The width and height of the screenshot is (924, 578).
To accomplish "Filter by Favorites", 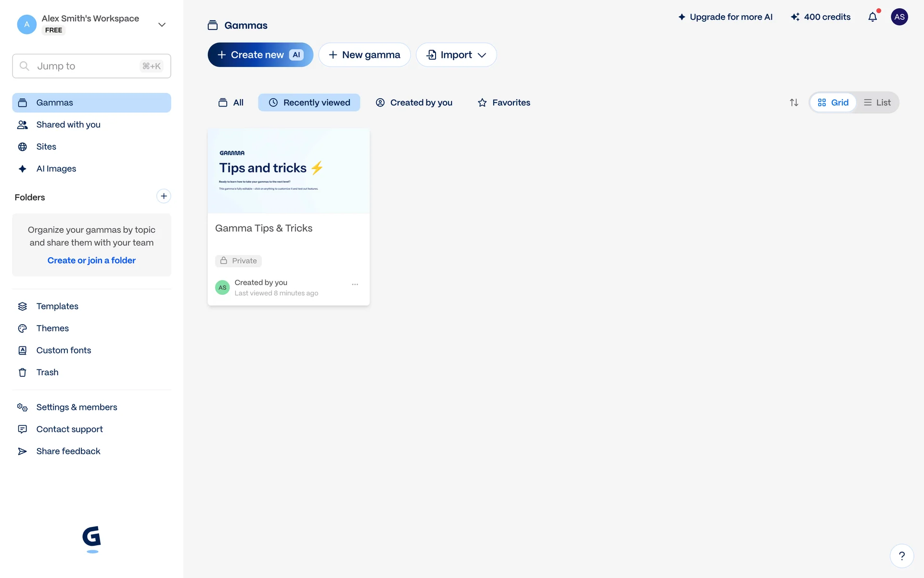I will coord(504,103).
